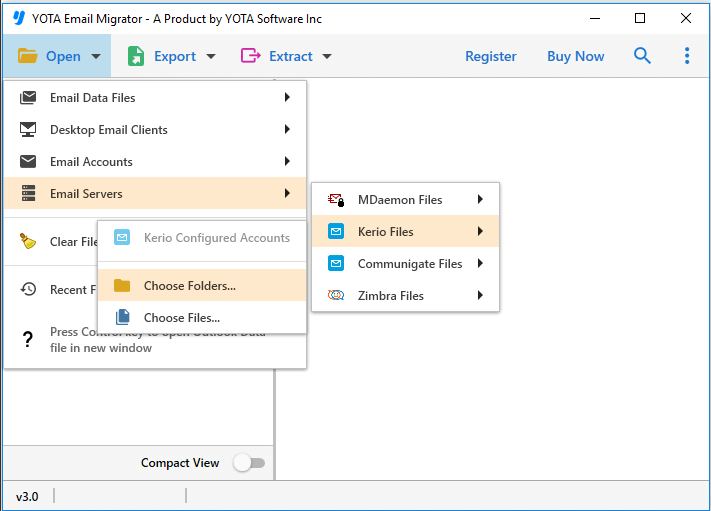This screenshot has height=511, width=711.
Task: Click the Recent Files menu entry
Action: (51, 289)
